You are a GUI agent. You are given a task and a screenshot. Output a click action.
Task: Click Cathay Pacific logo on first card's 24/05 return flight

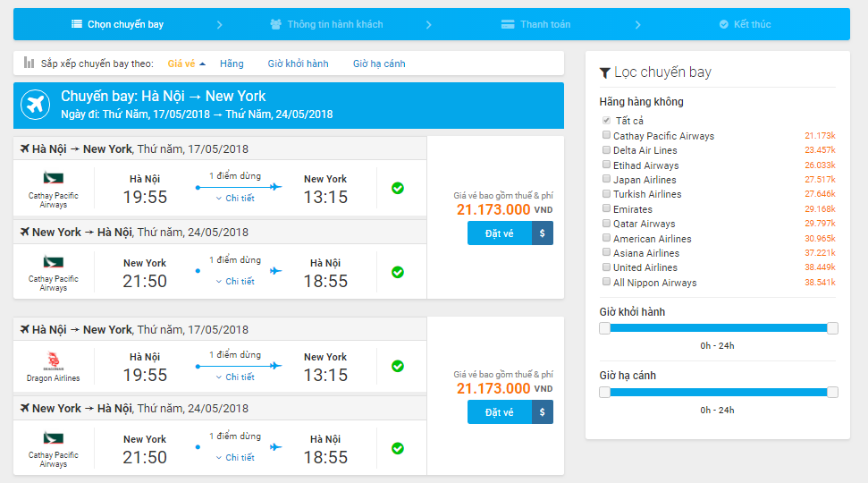click(53, 262)
